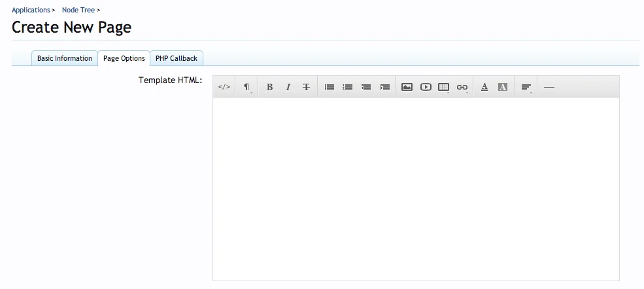The width and height of the screenshot is (644, 289).
Task: Switch to the PHP Callback tab
Action: (177, 58)
